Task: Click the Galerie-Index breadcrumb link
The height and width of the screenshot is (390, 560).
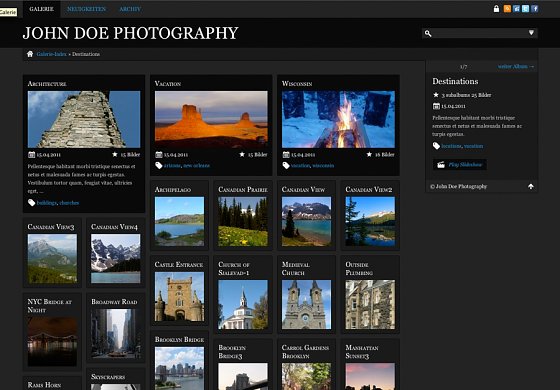Action: (x=51, y=54)
